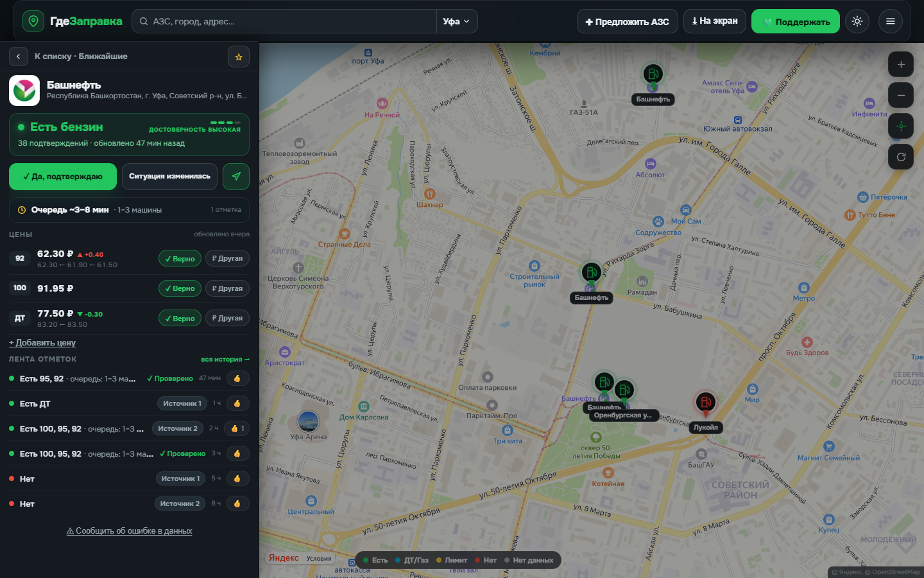
Task: Click the Нет данных legend filter
Action: click(x=529, y=560)
